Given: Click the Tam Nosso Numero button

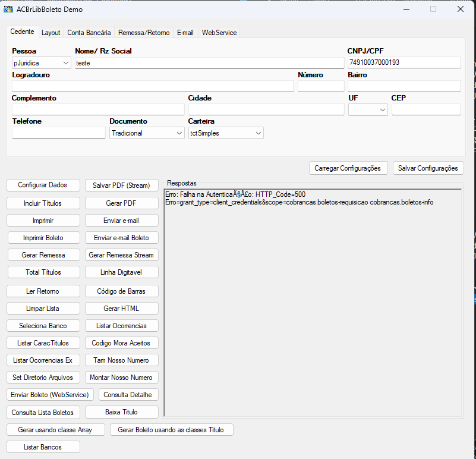Looking at the screenshot, I should coord(121,360).
